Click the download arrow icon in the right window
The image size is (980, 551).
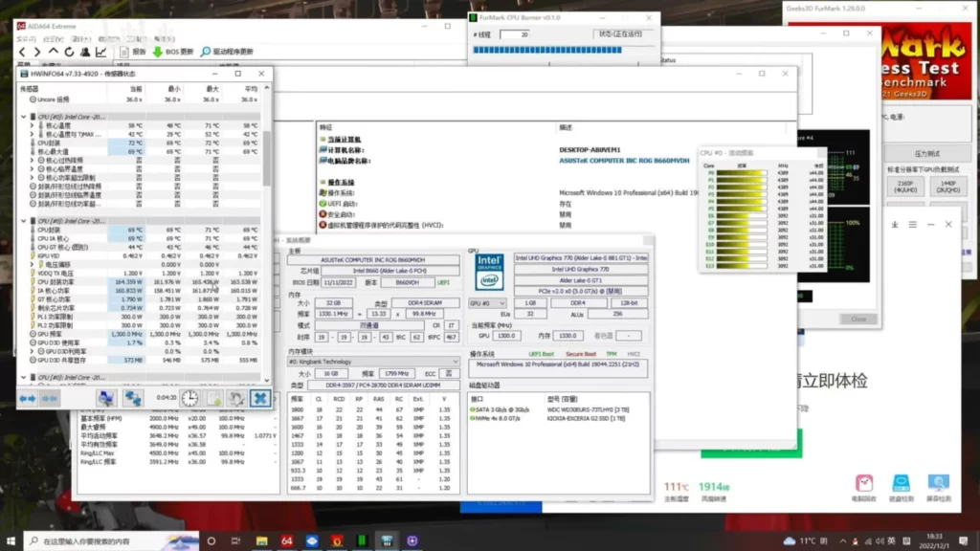895,224
